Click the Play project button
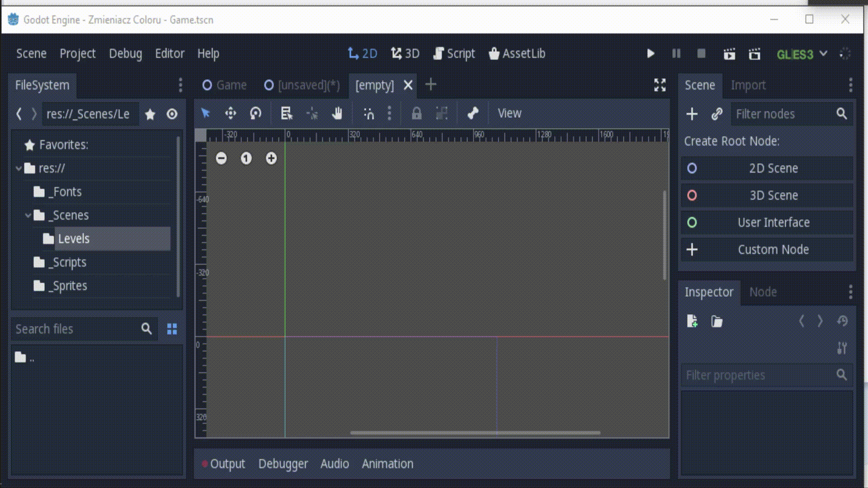Screen dimensions: 868x488 click(x=651, y=54)
